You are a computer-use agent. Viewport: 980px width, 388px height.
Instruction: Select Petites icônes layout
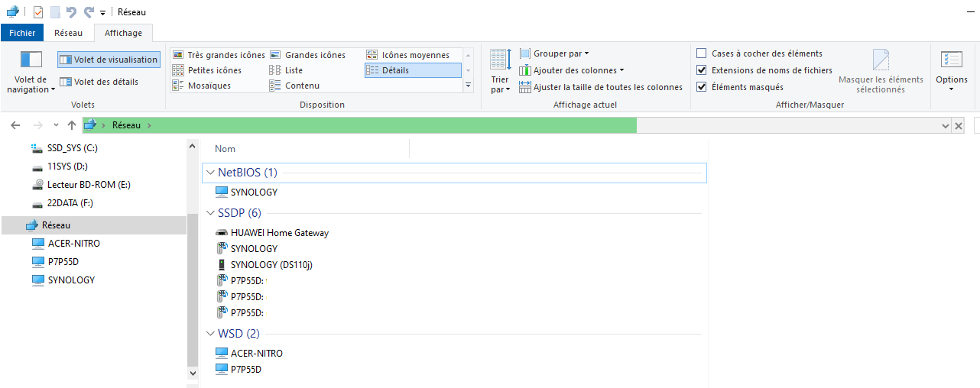point(207,70)
